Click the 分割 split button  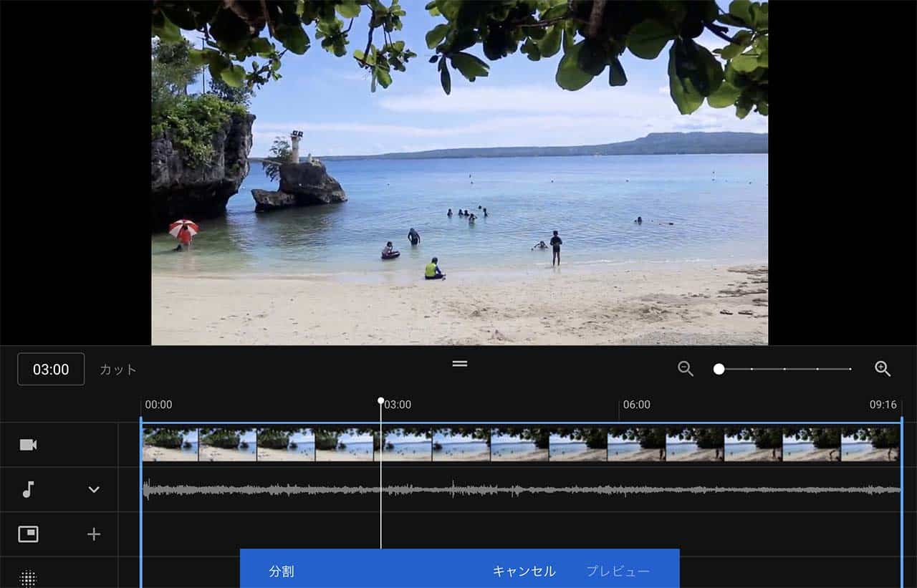[282, 572]
